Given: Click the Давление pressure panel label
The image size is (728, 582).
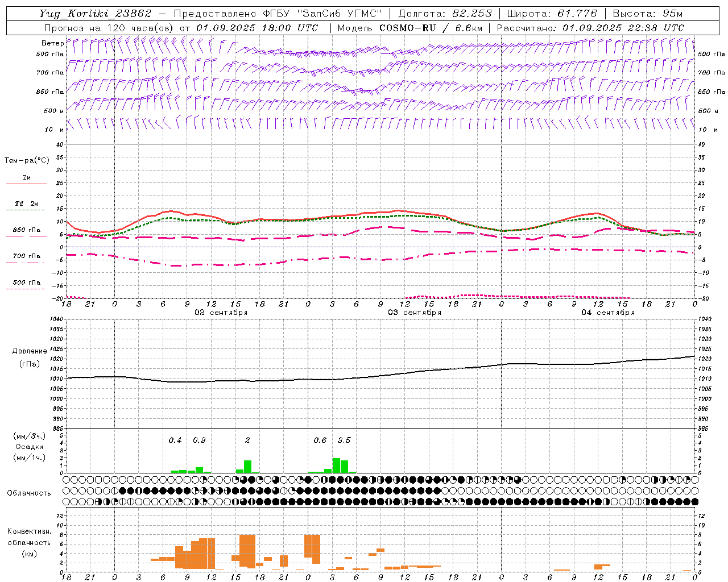Looking at the screenshot, I should point(30,351).
